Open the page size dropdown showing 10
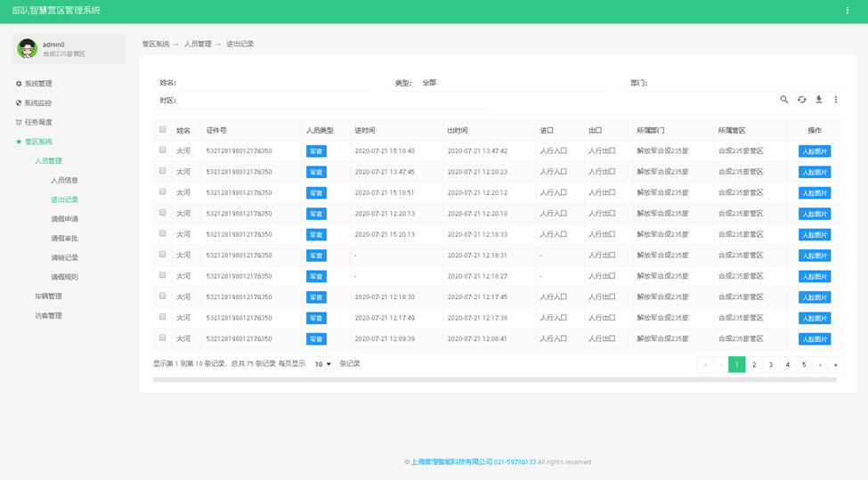The image size is (868, 480). (322, 364)
